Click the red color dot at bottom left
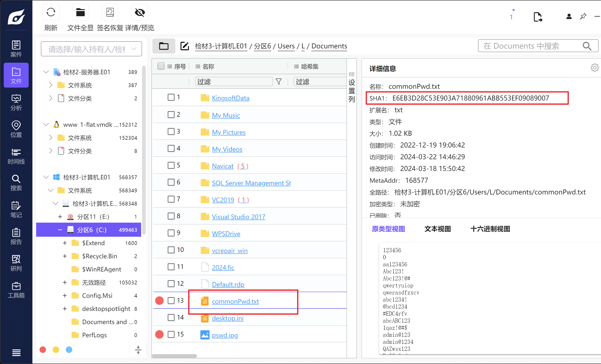The height and width of the screenshot is (364, 601). (43, 350)
